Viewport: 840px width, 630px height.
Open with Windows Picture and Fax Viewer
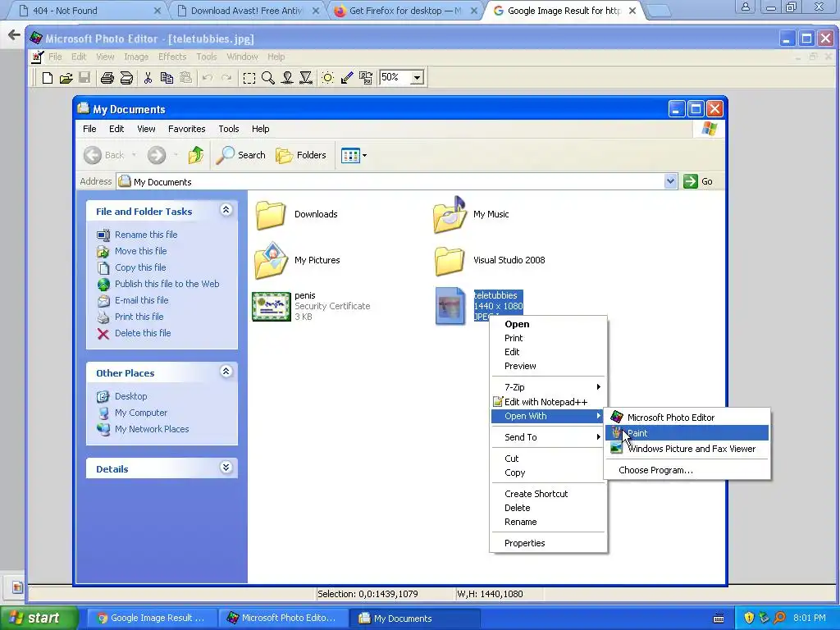pyautogui.click(x=687, y=449)
